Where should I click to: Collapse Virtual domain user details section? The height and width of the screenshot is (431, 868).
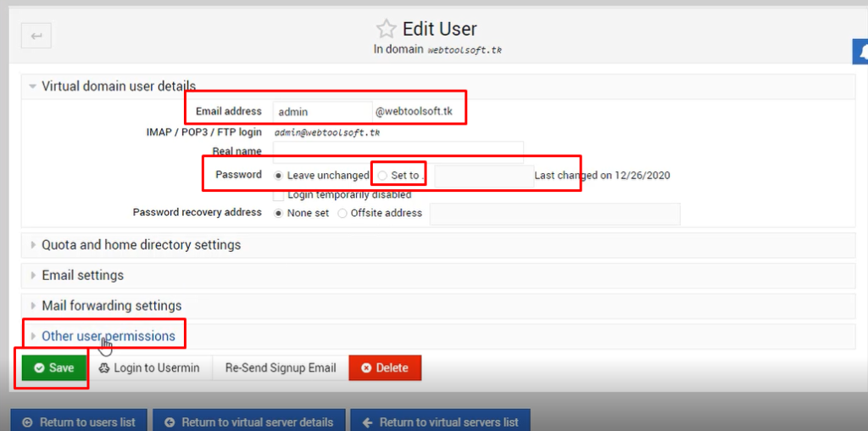coord(438,87)
